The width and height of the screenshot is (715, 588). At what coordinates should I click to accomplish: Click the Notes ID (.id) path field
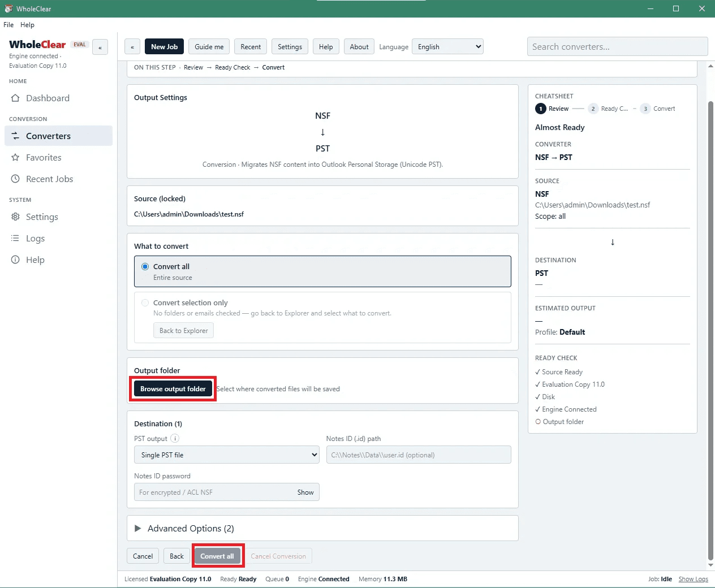(x=419, y=455)
